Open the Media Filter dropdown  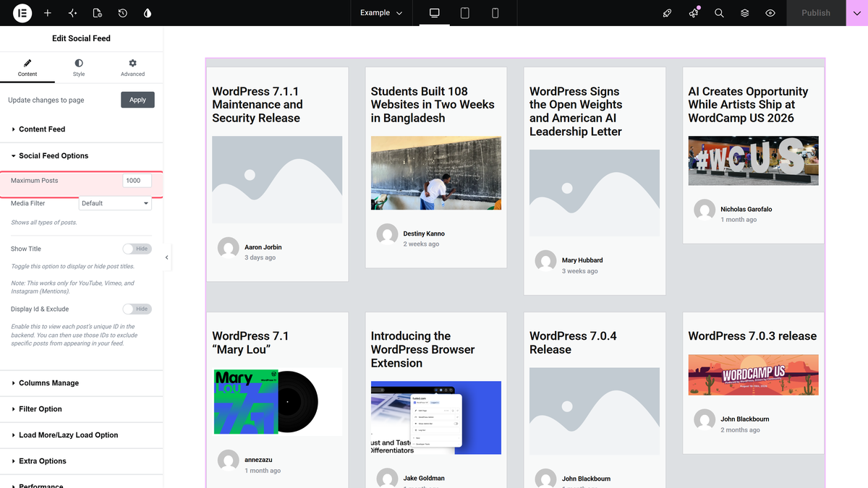click(115, 203)
